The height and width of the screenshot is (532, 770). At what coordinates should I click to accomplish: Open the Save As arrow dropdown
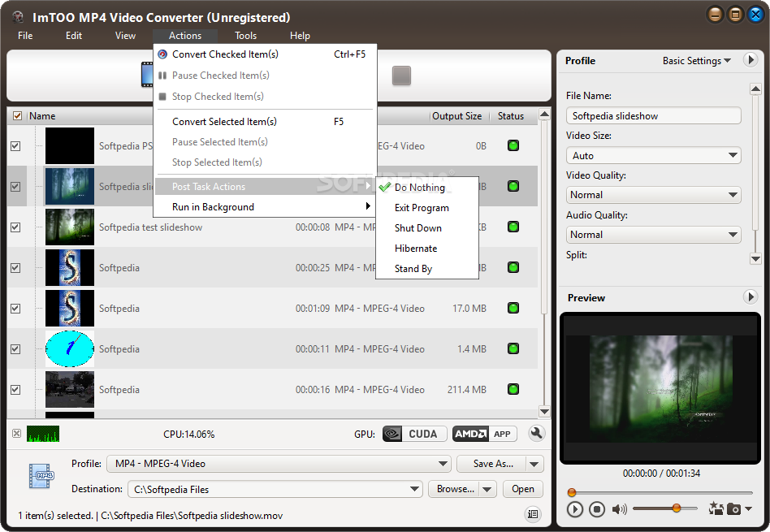point(534,464)
